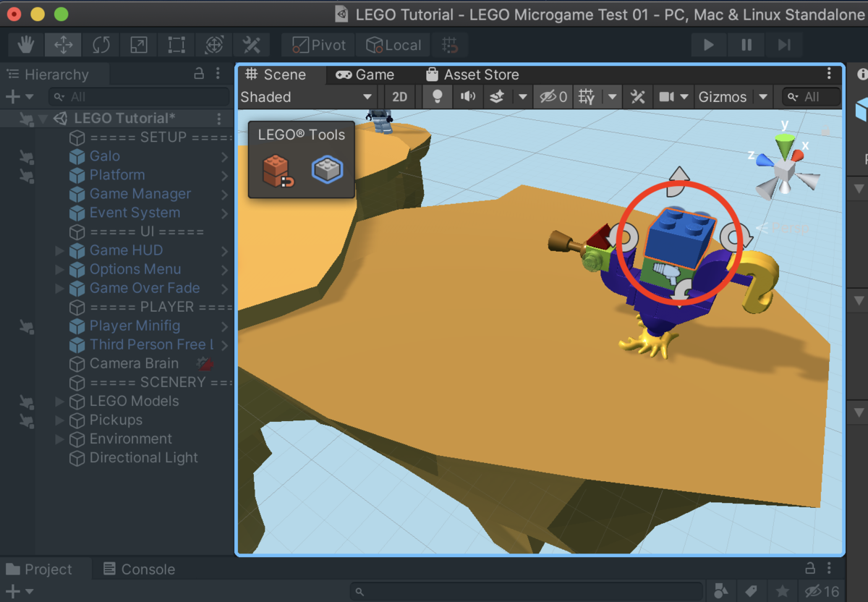This screenshot has height=602, width=868.
Task: Toggle grid snapping in the toolbar
Action: [450, 45]
